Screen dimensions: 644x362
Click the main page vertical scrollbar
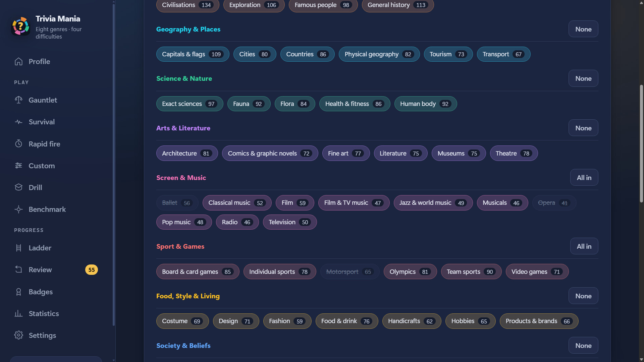[641, 143]
